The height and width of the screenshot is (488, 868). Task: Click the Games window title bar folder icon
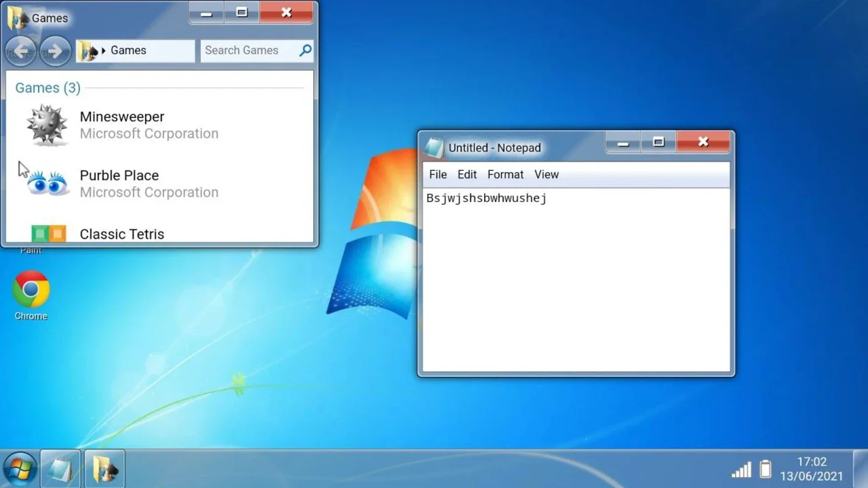click(x=16, y=18)
